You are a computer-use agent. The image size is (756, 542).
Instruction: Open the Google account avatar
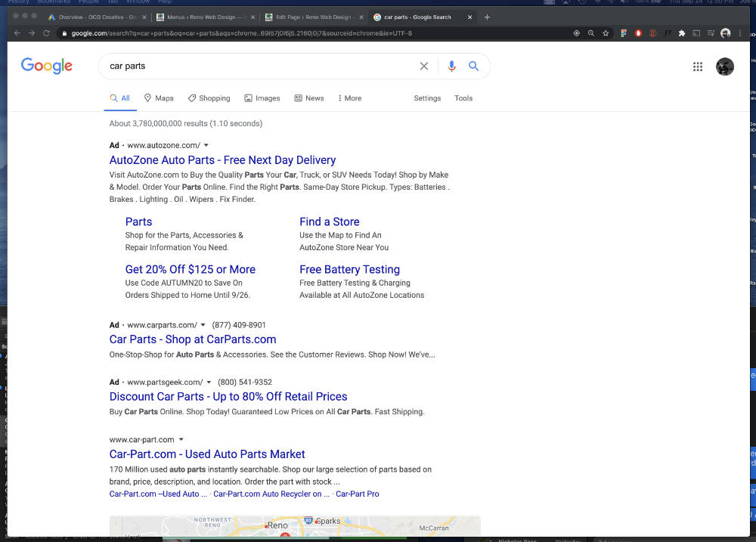pyautogui.click(x=724, y=67)
